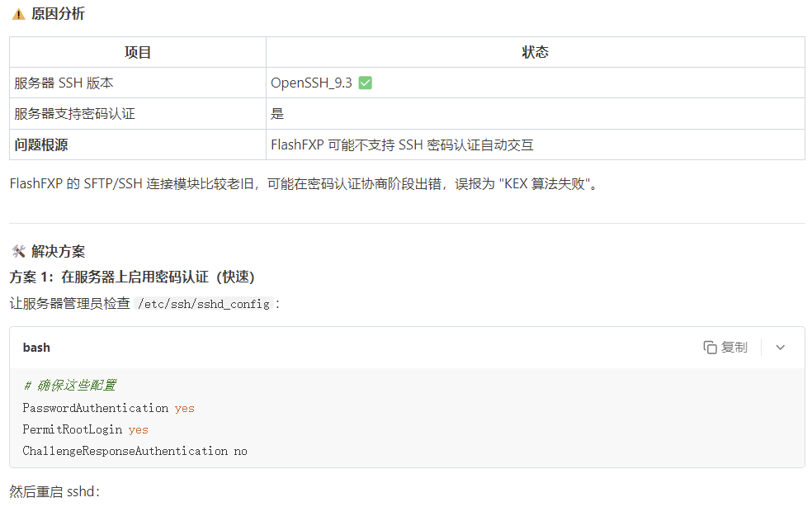Click the 状态 column header
This screenshot has height=507, width=812.
click(x=536, y=52)
